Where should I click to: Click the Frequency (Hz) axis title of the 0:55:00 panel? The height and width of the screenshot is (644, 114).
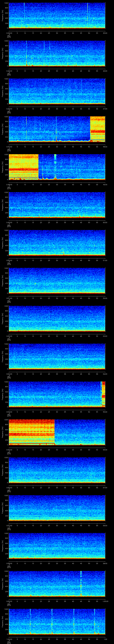pyautogui.click(x=3, y=432)
